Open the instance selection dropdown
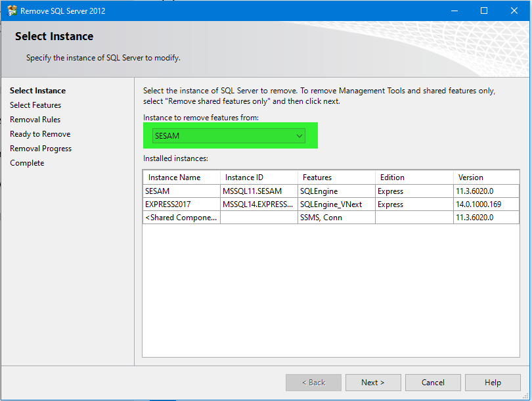This screenshot has width=532, height=401. pyautogui.click(x=229, y=136)
